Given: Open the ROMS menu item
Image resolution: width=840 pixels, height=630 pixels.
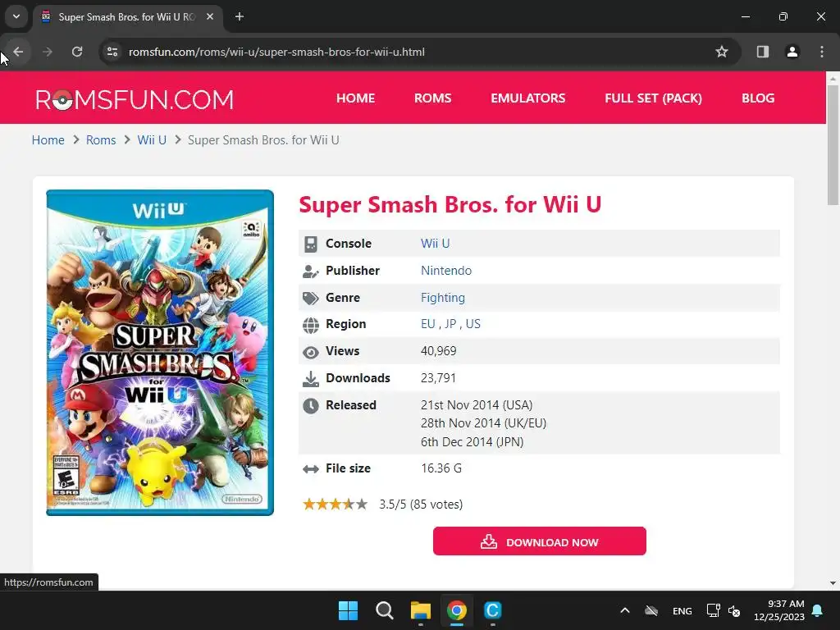Looking at the screenshot, I should [x=433, y=98].
